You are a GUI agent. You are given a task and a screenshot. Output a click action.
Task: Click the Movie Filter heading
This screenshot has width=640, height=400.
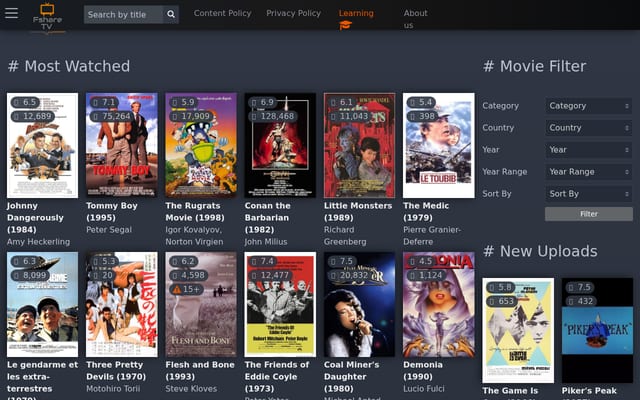[x=534, y=66]
